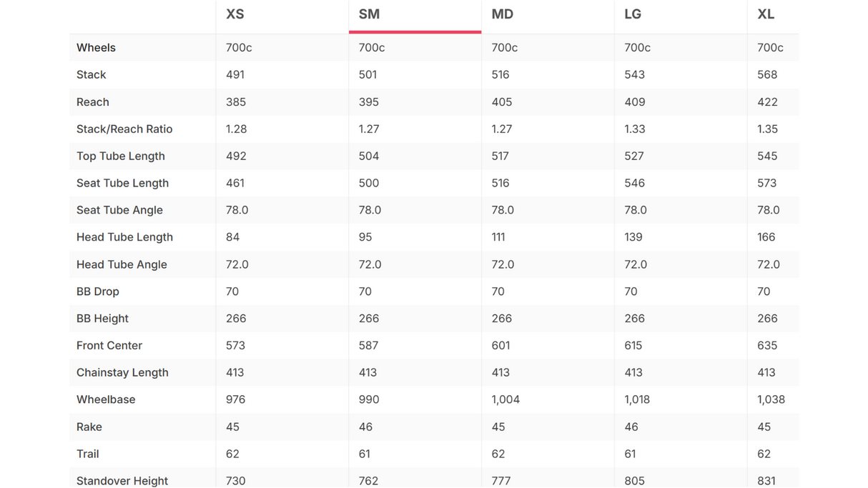Viewport: 868px width, 488px height.
Task: Switch to the MD size column
Action: [503, 14]
